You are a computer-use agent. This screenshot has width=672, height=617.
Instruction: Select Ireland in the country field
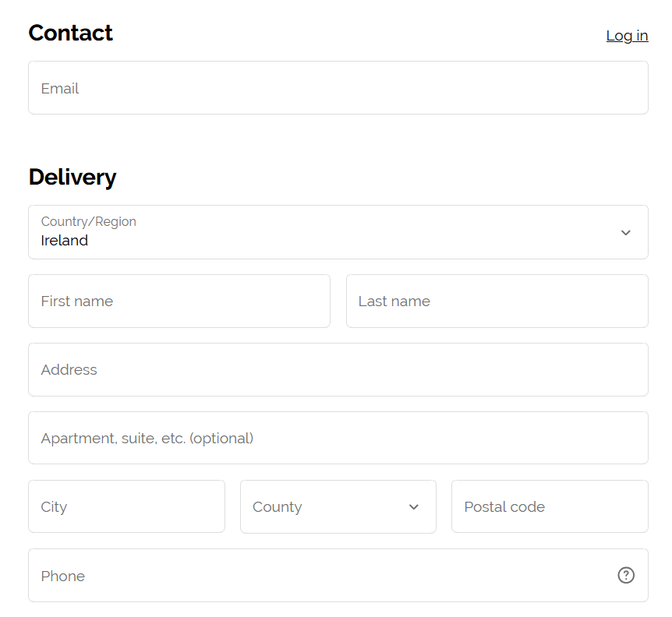pos(338,232)
